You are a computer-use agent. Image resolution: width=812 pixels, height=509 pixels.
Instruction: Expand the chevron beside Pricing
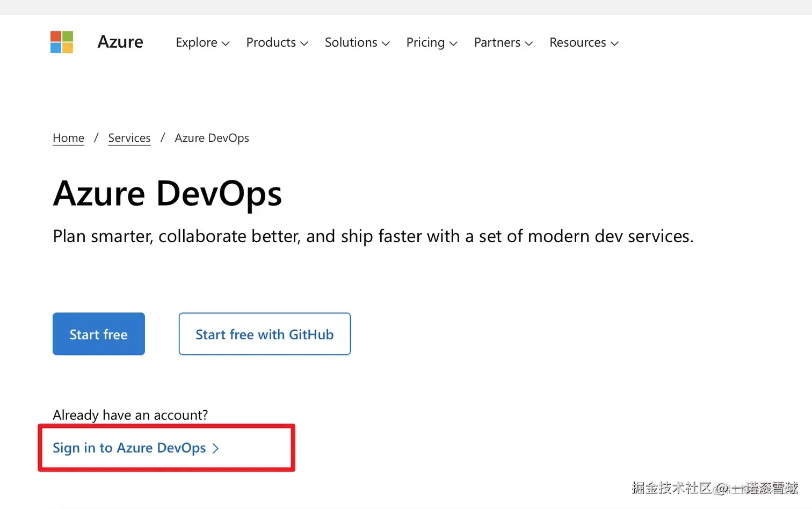coord(453,43)
